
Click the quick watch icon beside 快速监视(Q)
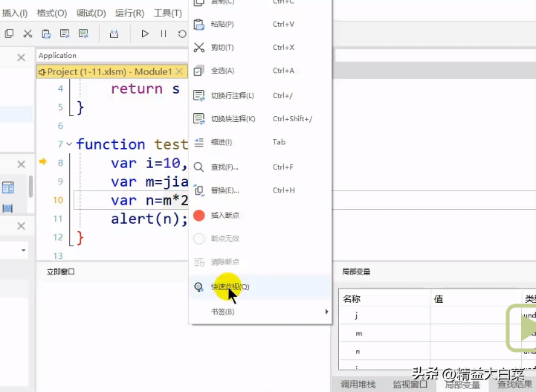(x=199, y=286)
